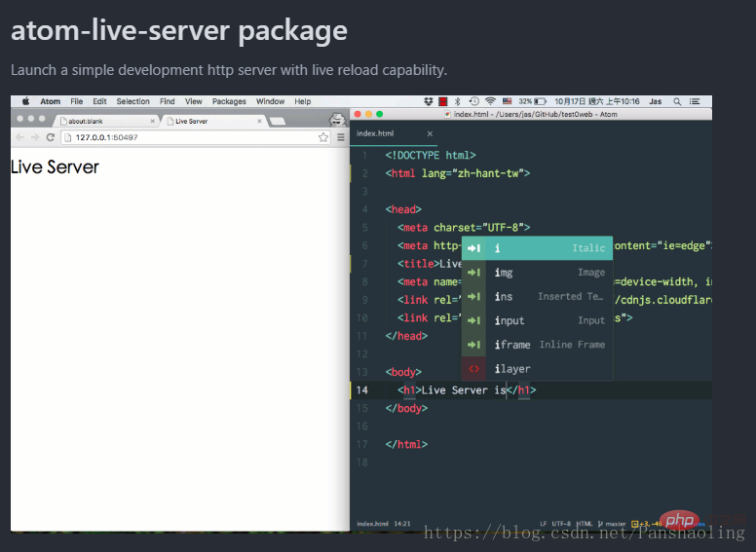
Task: Click the UTF-8 encoding status item
Action: tap(561, 524)
